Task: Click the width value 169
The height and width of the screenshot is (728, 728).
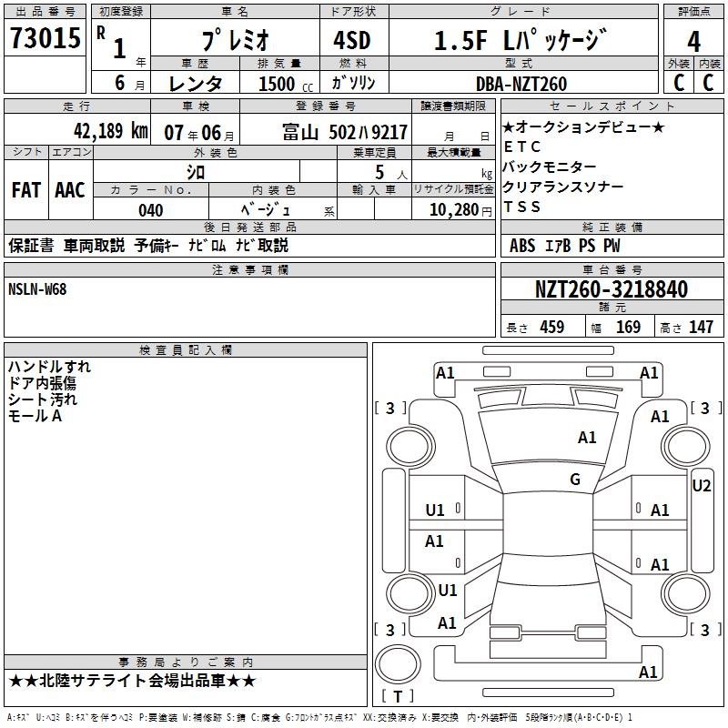Action: point(628,327)
